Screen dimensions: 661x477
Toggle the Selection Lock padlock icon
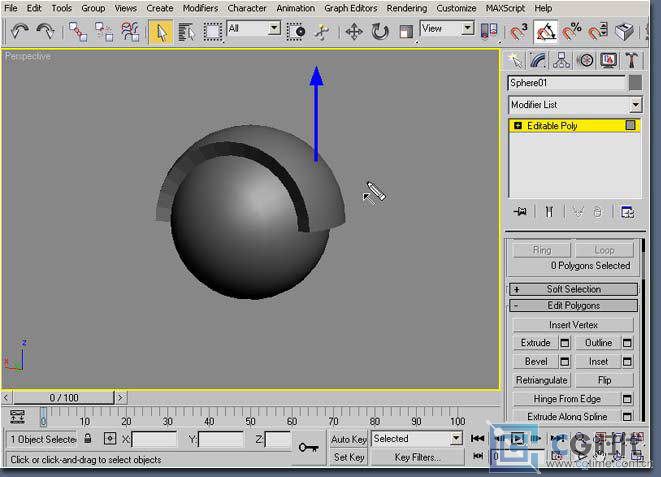click(x=88, y=439)
